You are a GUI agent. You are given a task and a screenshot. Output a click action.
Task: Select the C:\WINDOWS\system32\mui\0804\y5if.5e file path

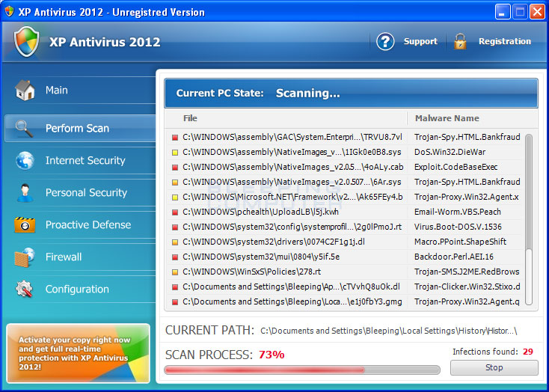click(x=261, y=257)
